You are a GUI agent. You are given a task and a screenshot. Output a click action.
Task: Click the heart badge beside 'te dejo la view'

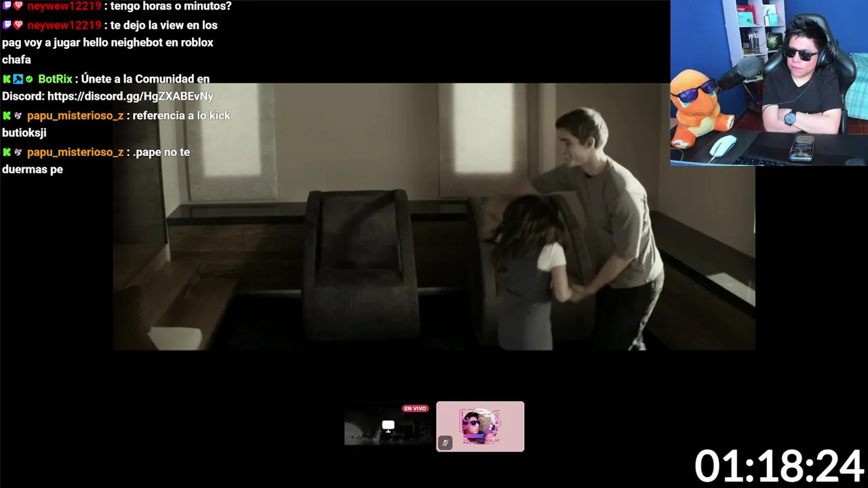(x=18, y=25)
